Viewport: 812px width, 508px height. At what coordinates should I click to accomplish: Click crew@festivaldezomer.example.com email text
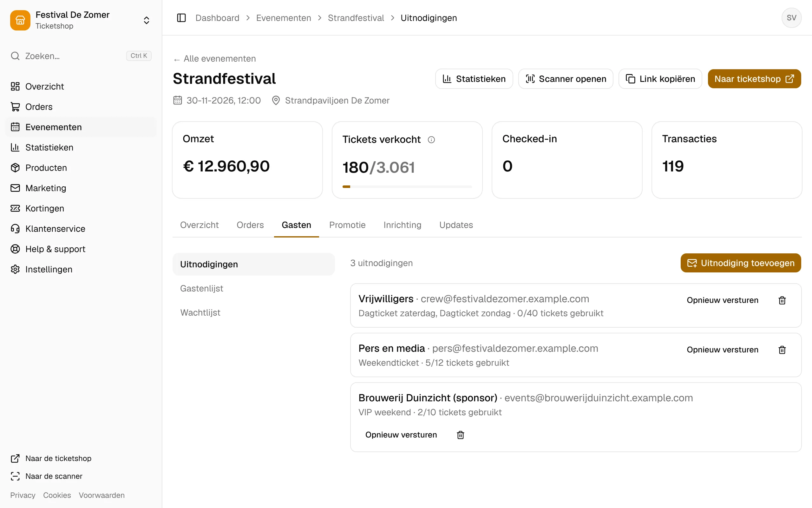point(505,299)
